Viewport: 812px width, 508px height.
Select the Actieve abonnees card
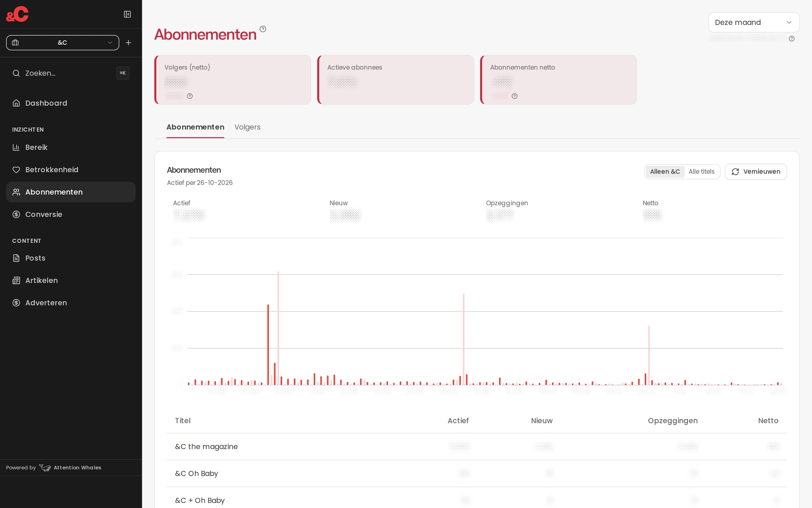(396, 80)
